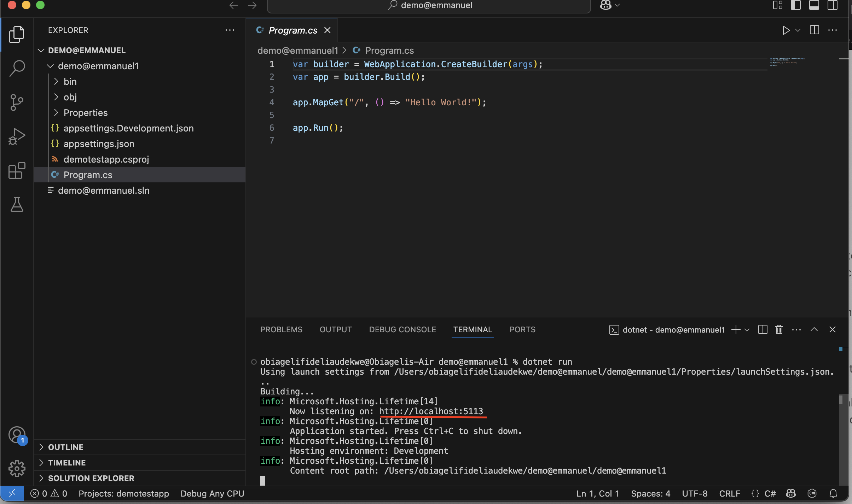Open Accounts icon with badge

point(17,435)
